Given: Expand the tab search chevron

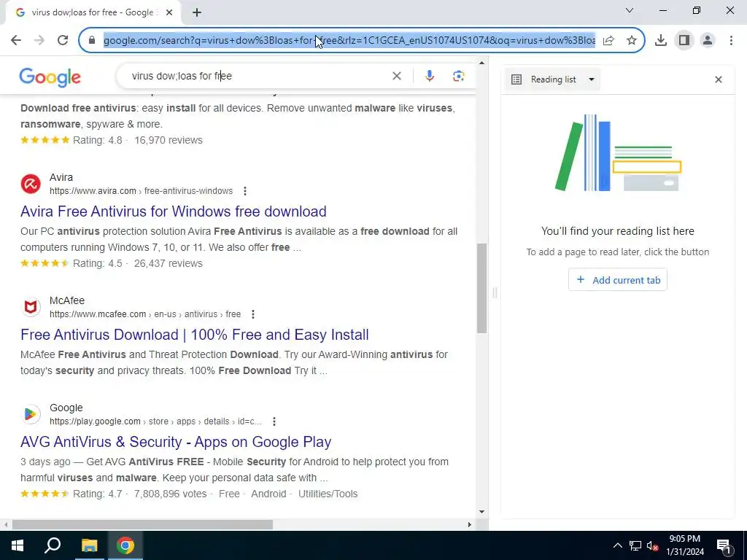Looking at the screenshot, I should coord(630,10).
